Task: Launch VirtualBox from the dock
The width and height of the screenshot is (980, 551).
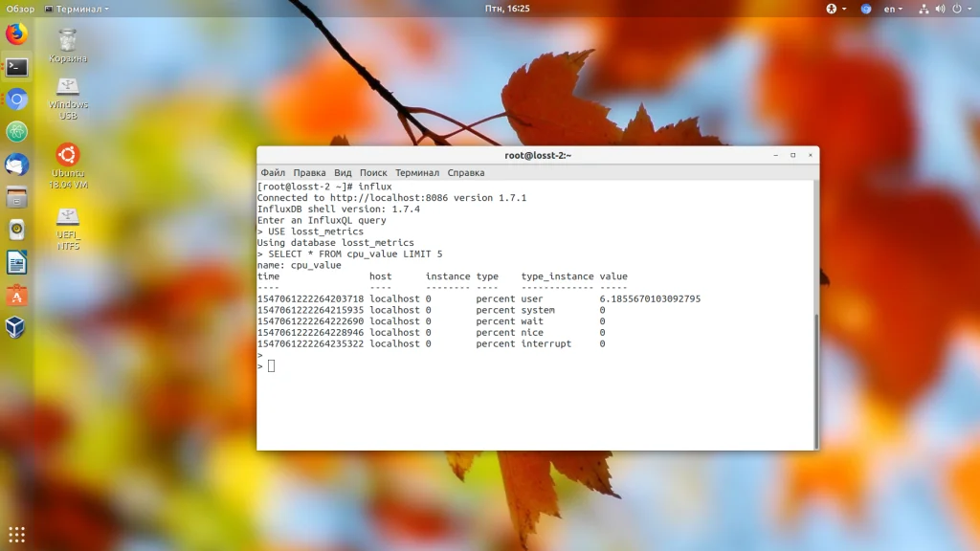Action: [17, 327]
